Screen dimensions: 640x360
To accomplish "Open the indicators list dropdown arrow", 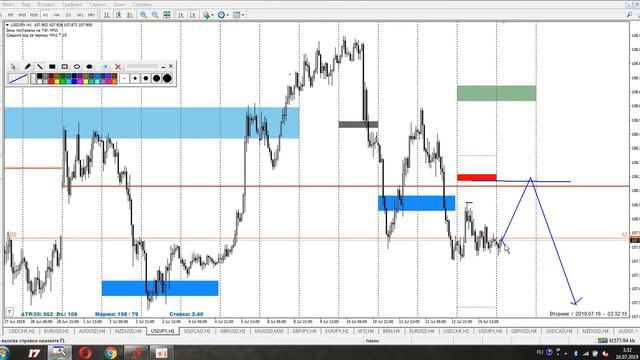I will (x=212, y=15).
